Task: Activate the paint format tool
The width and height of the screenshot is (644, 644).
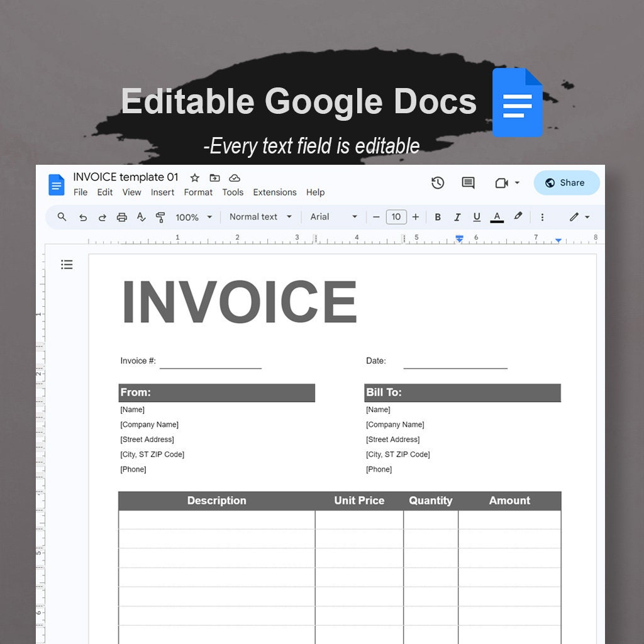Action: 160,217
